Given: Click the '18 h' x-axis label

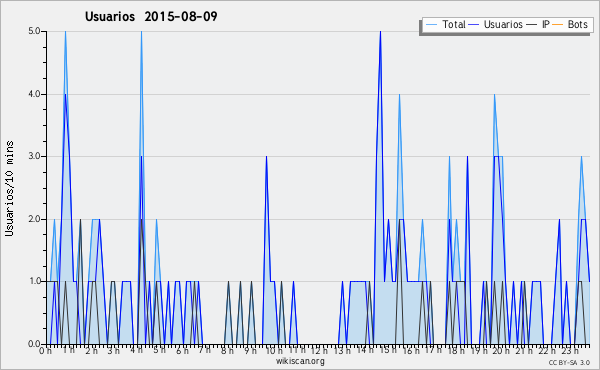Looking at the screenshot, I should tap(456, 351).
